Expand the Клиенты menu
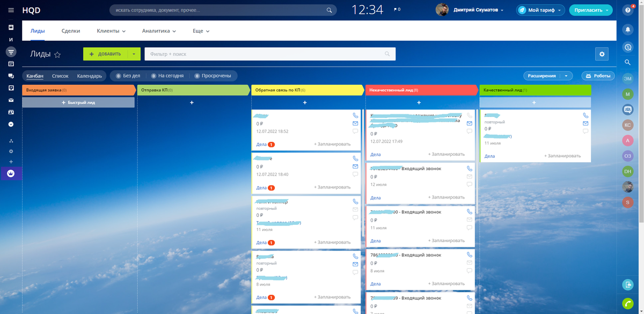This screenshot has width=644, height=314. pyautogui.click(x=111, y=31)
